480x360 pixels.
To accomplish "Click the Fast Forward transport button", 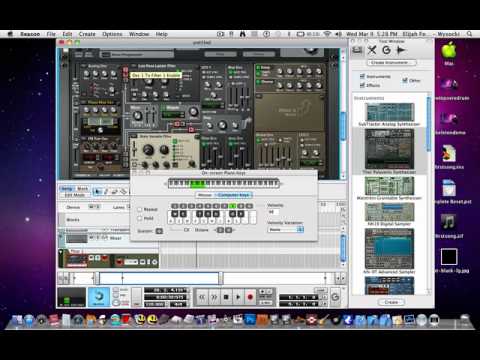I will pos(214,297).
